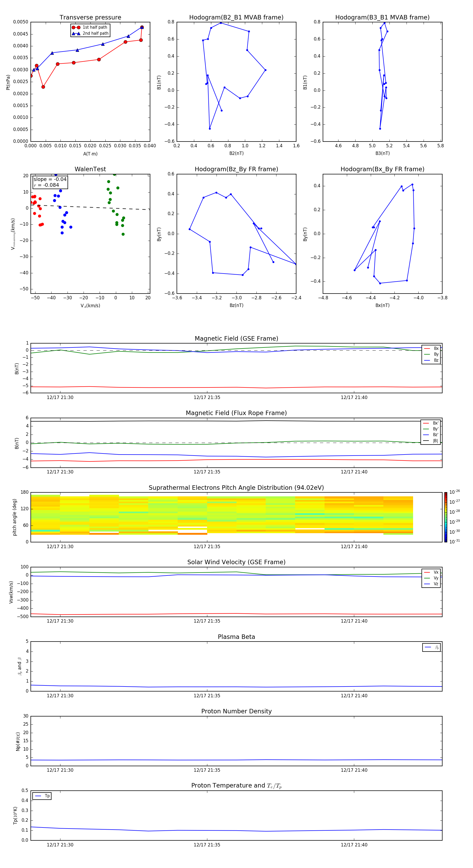
Task: Click the 'Plasma Beta' plot title
Action: coord(236,637)
